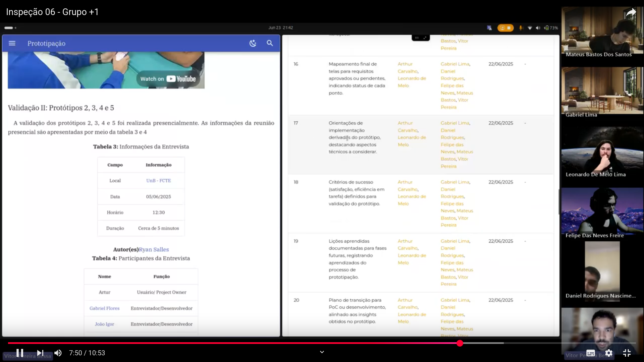Toggle dark mode moon icon
The image size is (644, 362).
253,43
